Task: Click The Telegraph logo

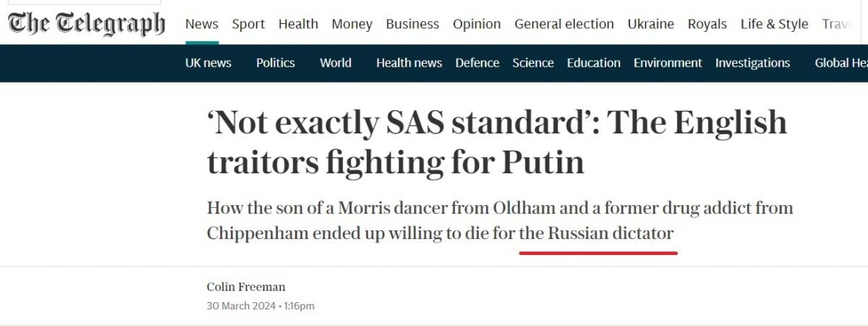Action: (87, 23)
